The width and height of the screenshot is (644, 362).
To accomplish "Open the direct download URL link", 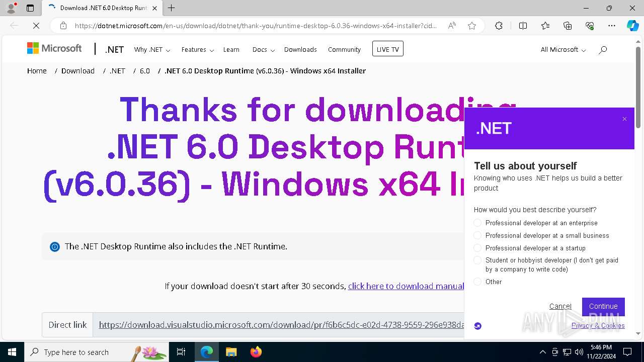I will coord(282,325).
